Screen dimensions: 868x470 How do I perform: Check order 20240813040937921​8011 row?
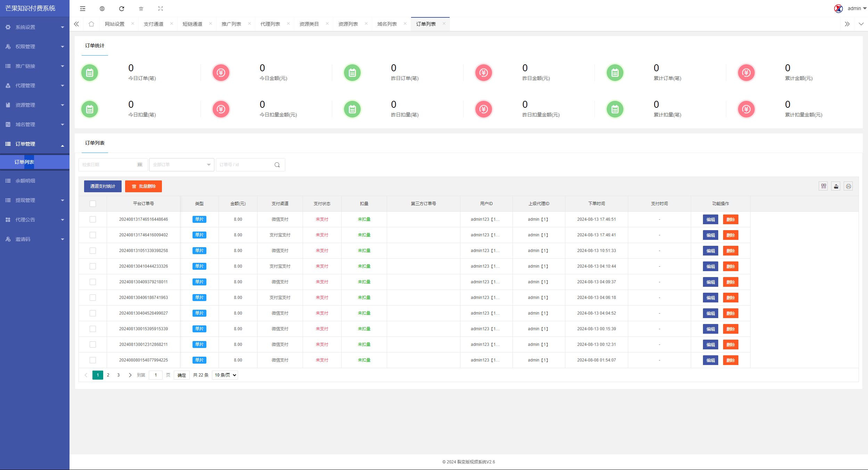(x=93, y=282)
